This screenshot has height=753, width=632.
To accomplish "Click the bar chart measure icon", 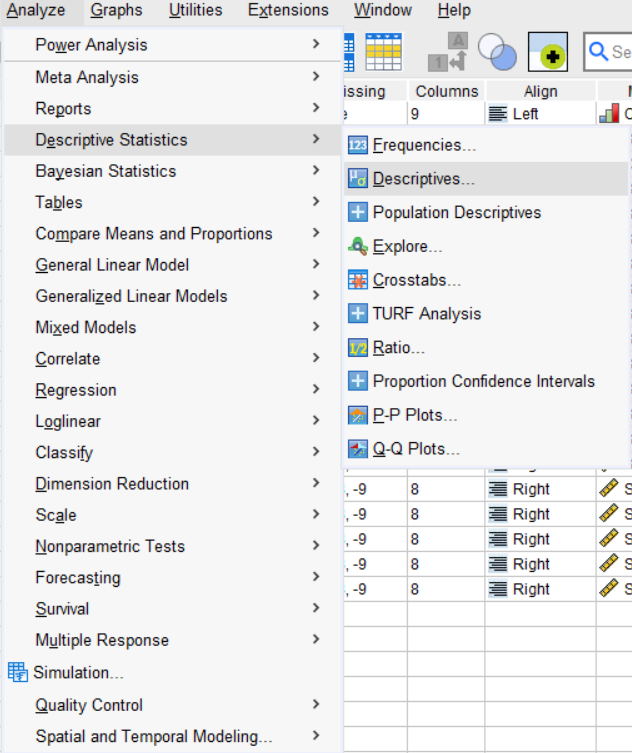I will click(x=609, y=114).
